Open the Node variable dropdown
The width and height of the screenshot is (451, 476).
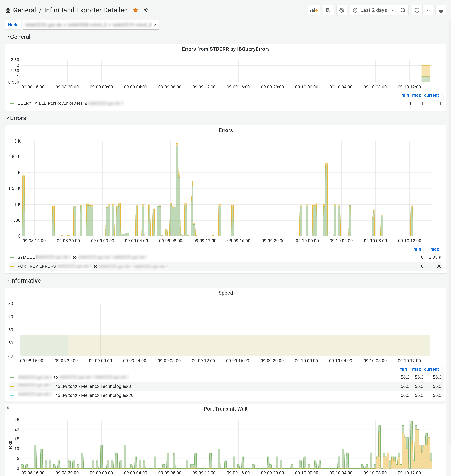(x=91, y=25)
